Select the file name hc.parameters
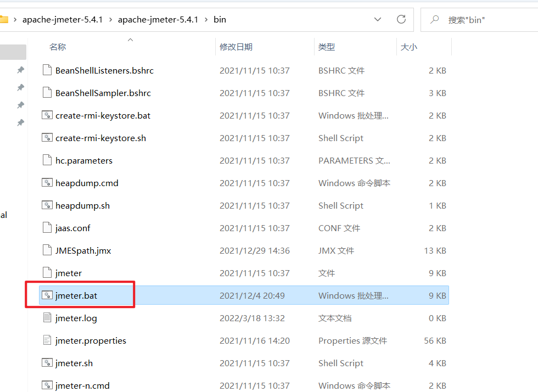This screenshot has height=392, width=538. pos(84,161)
